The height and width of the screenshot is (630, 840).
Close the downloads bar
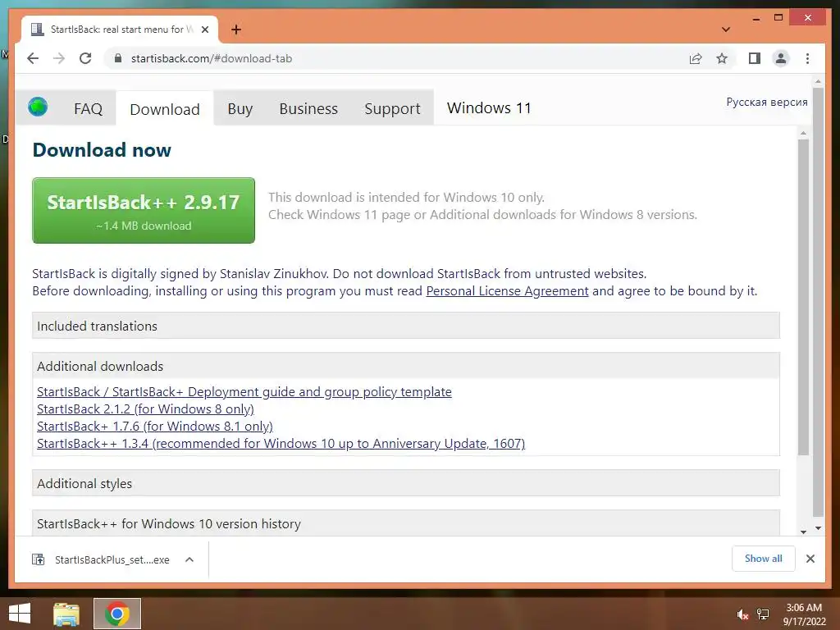coord(810,559)
